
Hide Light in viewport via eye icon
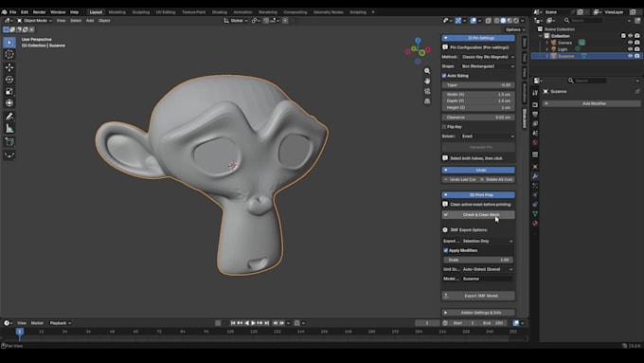pos(630,49)
